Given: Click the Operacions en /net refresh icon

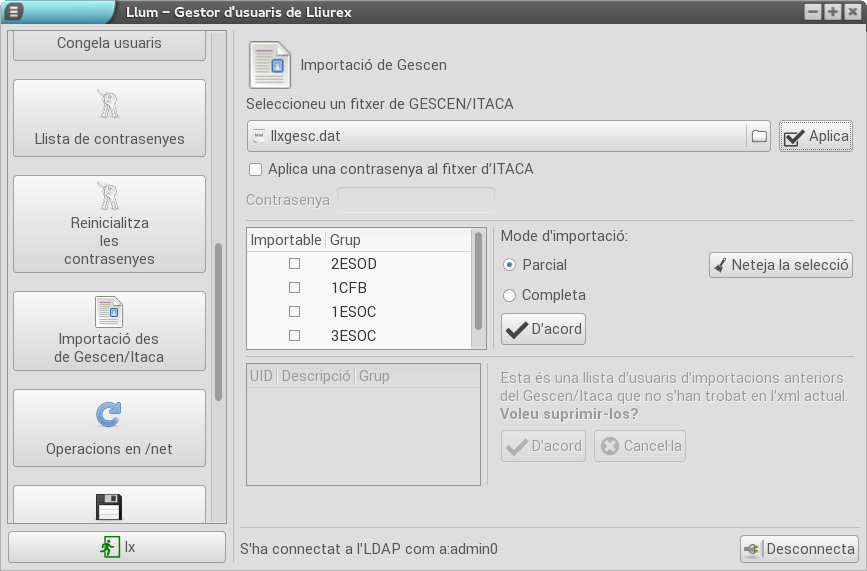Looking at the screenshot, I should (108, 414).
